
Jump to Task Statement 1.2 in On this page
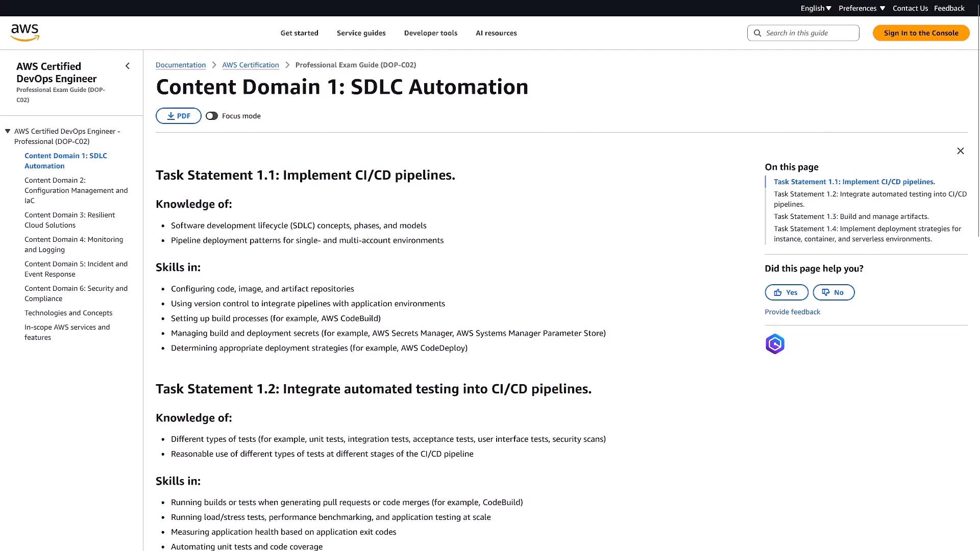click(x=870, y=199)
